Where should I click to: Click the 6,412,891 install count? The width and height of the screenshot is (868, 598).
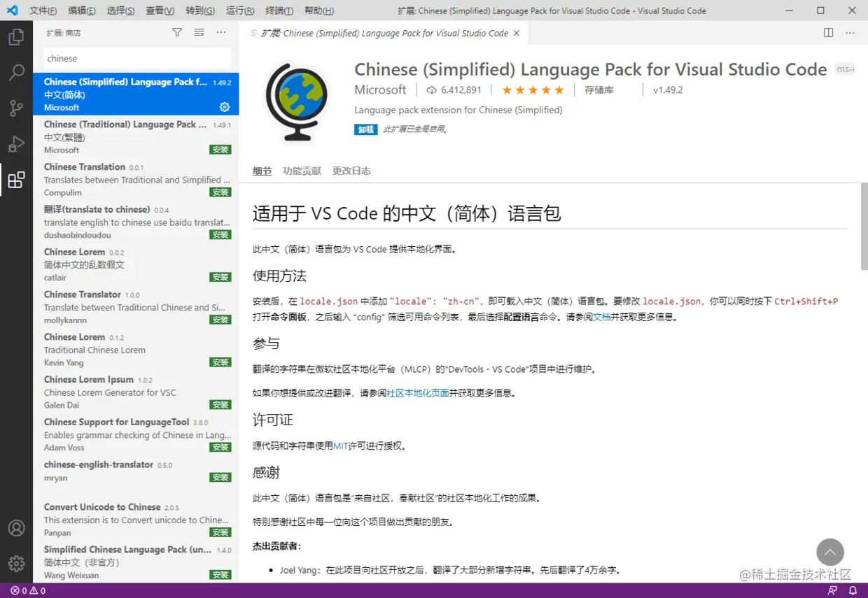click(x=454, y=90)
